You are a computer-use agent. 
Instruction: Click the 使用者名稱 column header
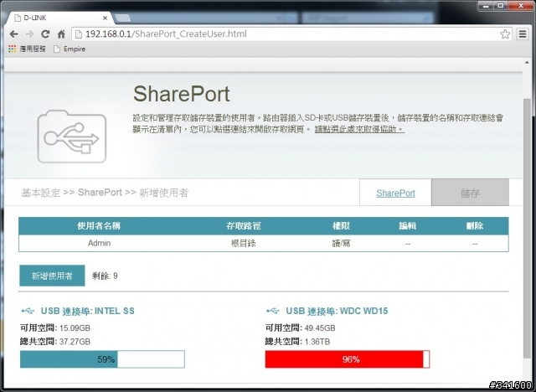coord(99,226)
